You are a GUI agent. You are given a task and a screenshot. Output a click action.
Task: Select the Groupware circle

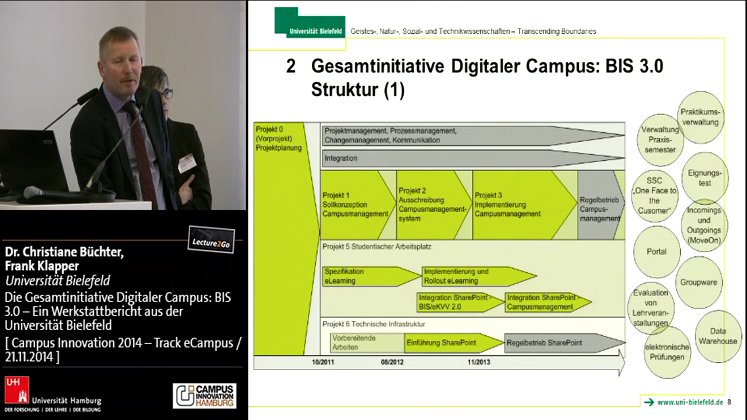[698, 282]
